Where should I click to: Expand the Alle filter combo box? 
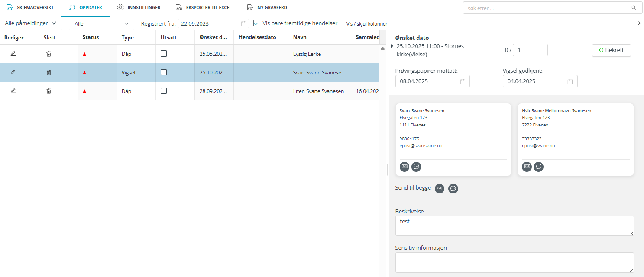(x=101, y=24)
